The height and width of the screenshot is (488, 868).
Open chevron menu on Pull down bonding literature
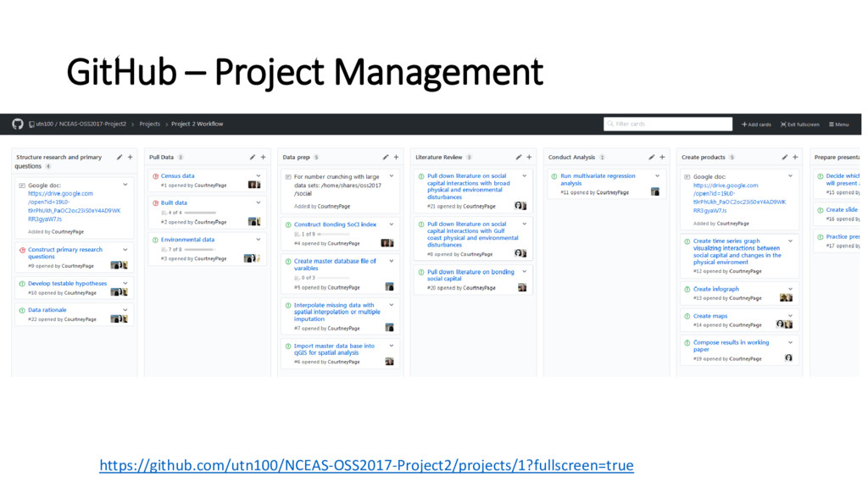coord(525,272)
